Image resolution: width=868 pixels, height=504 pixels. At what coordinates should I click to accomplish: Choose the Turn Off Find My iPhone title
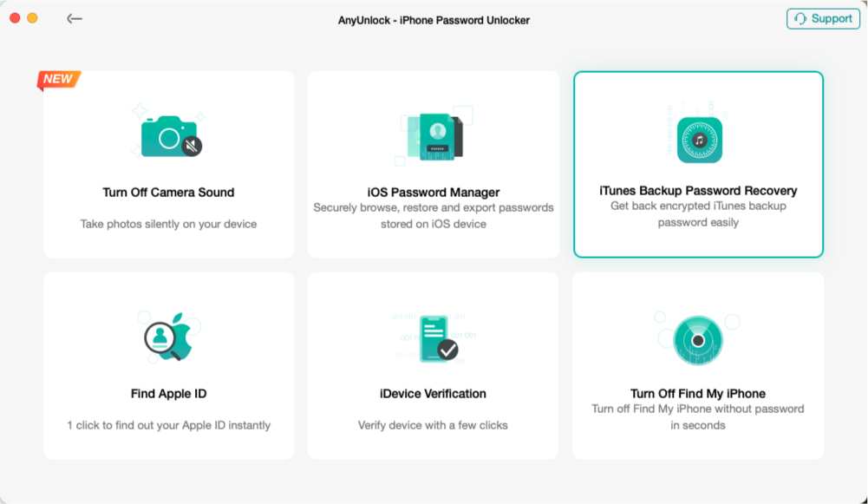pyautogui.click(x=697, y=394)
